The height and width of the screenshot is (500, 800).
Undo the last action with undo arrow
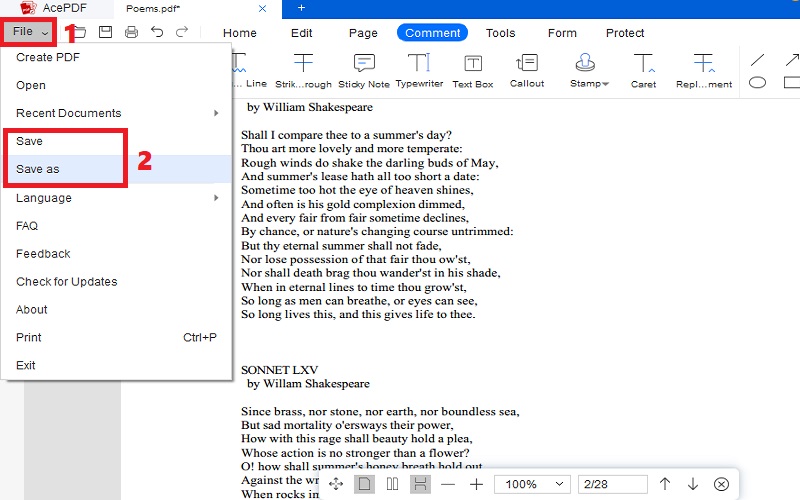coord(157,32)
